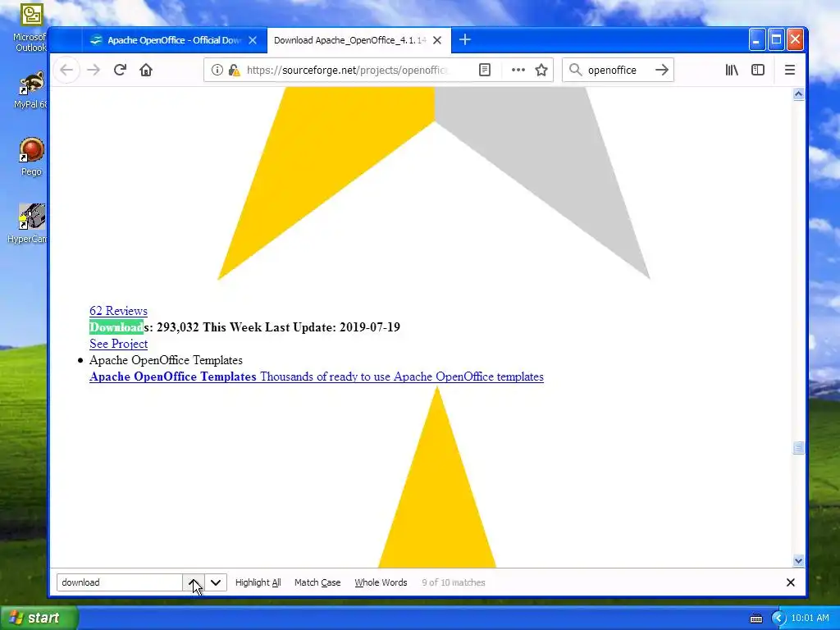Select Microsoft Outlook desktop icon

click(x=32, y=28)
